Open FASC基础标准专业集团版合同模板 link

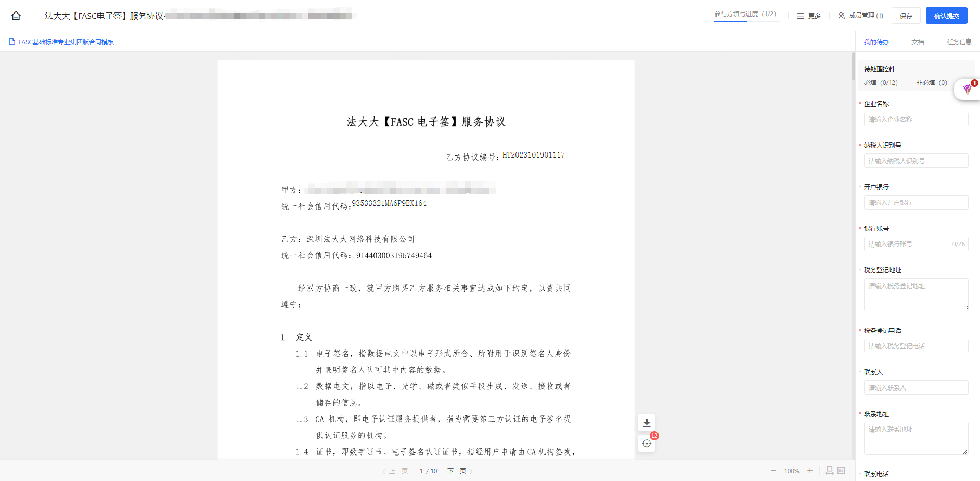(66, 42)
